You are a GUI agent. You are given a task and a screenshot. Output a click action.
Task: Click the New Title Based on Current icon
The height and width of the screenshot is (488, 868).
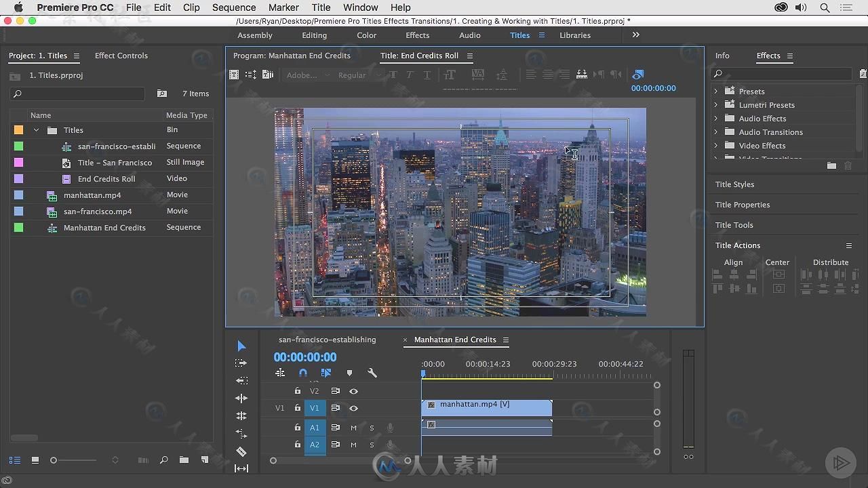(x=234, y=75)
